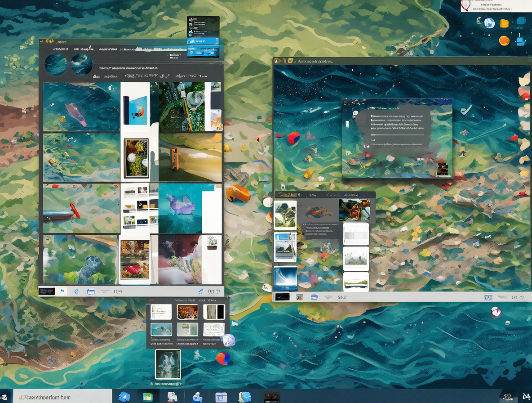Open the orange circle desktop icon

pyautogui.click(x=504, y=40)
